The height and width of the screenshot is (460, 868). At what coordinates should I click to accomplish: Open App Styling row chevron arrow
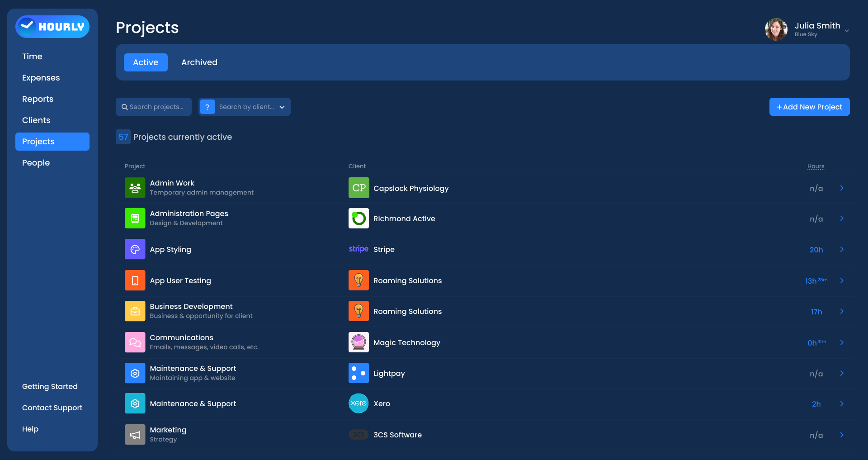click(x=842, y=249)
